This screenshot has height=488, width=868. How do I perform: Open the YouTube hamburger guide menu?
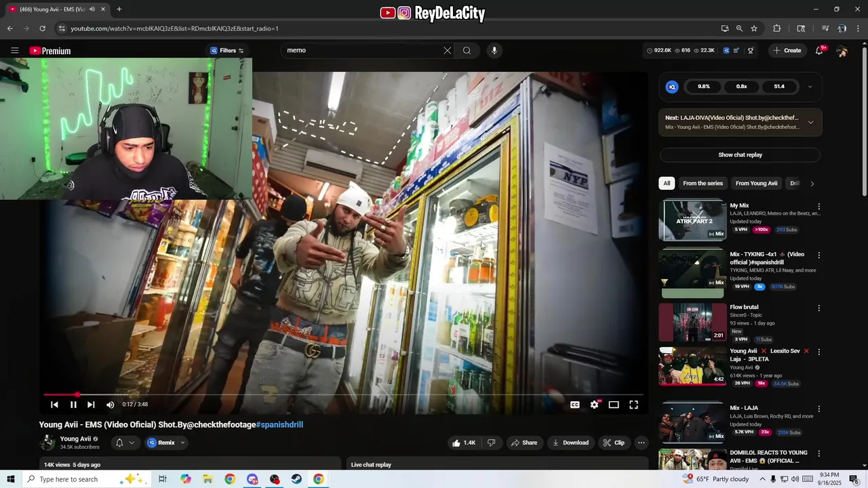(x=14, y=51)
